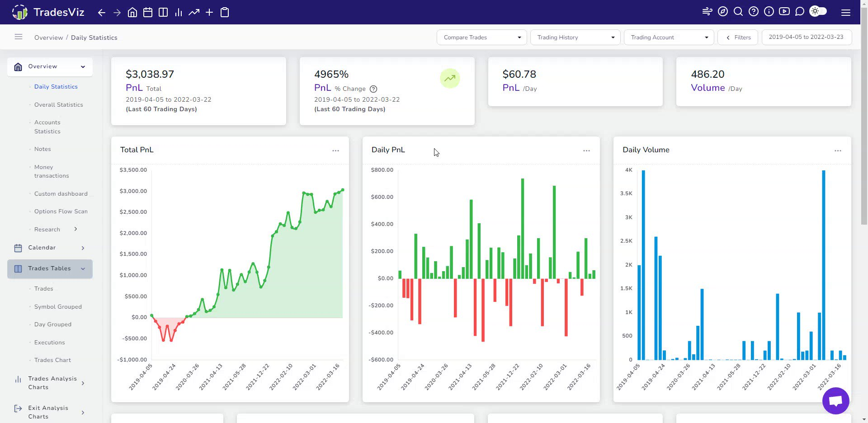Open the home icon in top bar
This screenshot has width=868, height=423.
[132, 12]
